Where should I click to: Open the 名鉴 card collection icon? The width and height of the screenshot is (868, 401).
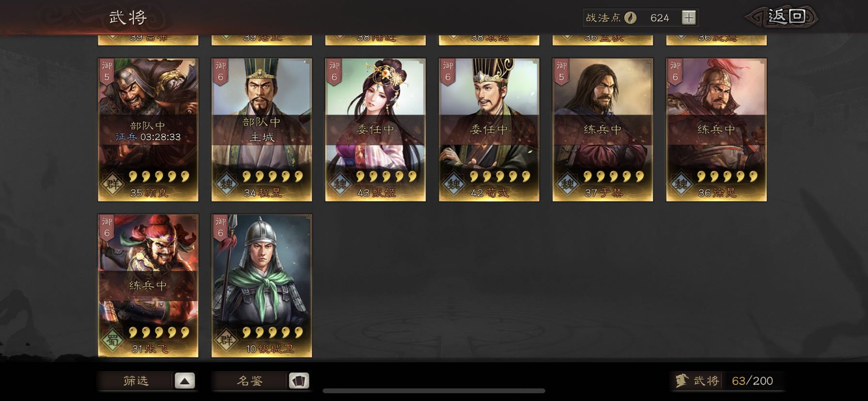point(298,381)
